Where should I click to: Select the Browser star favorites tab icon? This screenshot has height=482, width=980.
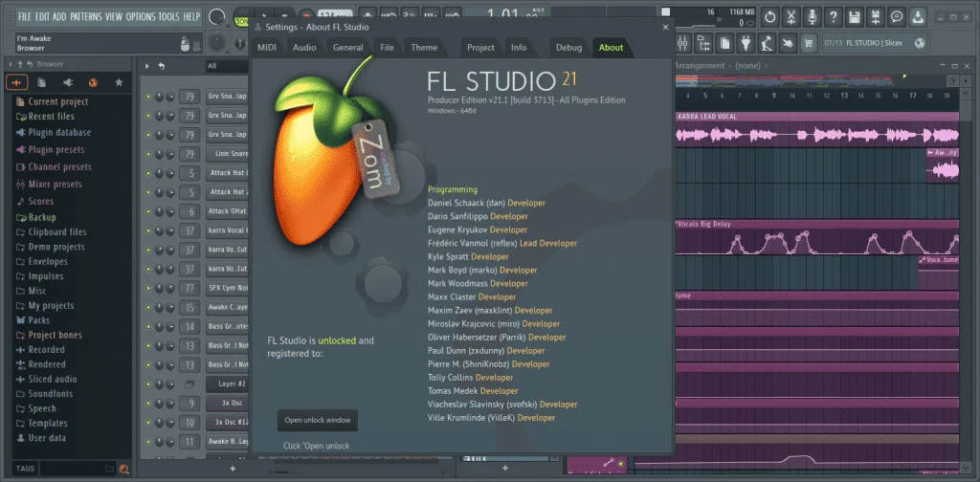coord(119,82)
